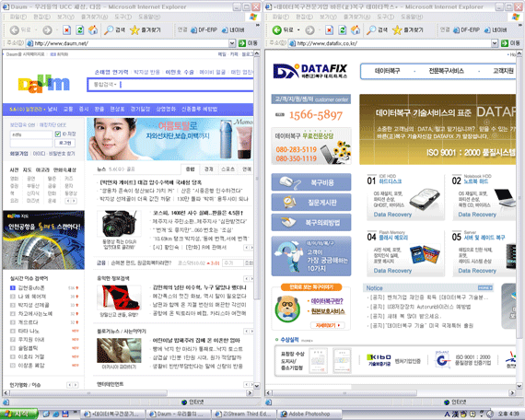Open Help menu in Datafix IE window

coord(412,17)
